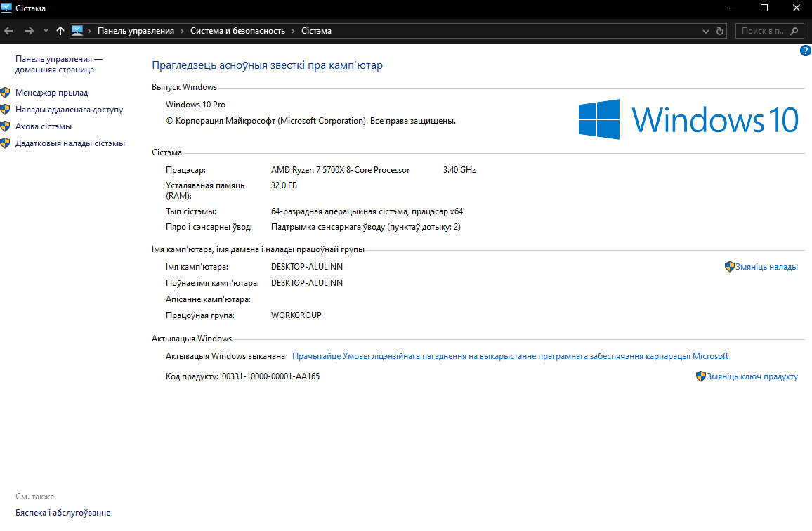812x531 pixels.
Task: Click the processor name AMD Ryzen 7 5700X
Action: point(340,170)
